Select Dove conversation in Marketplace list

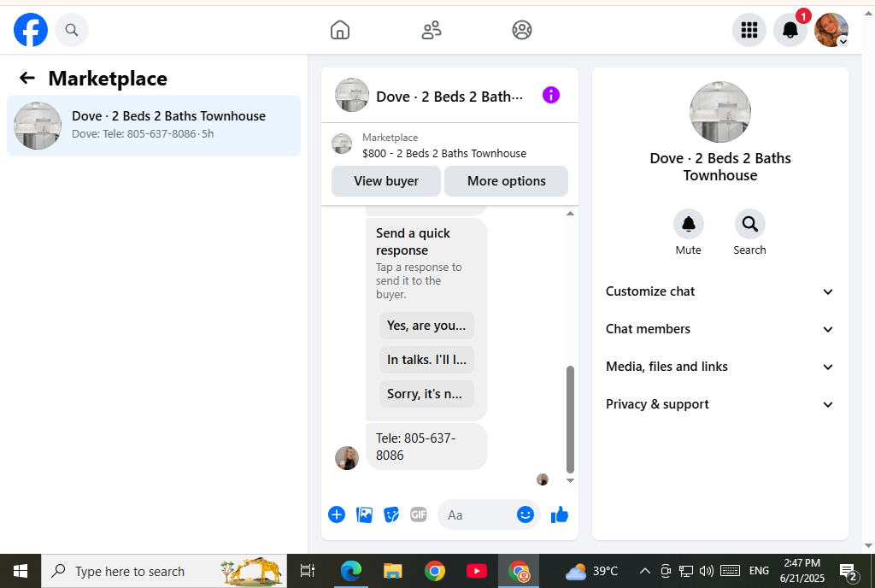coord(154,126)
